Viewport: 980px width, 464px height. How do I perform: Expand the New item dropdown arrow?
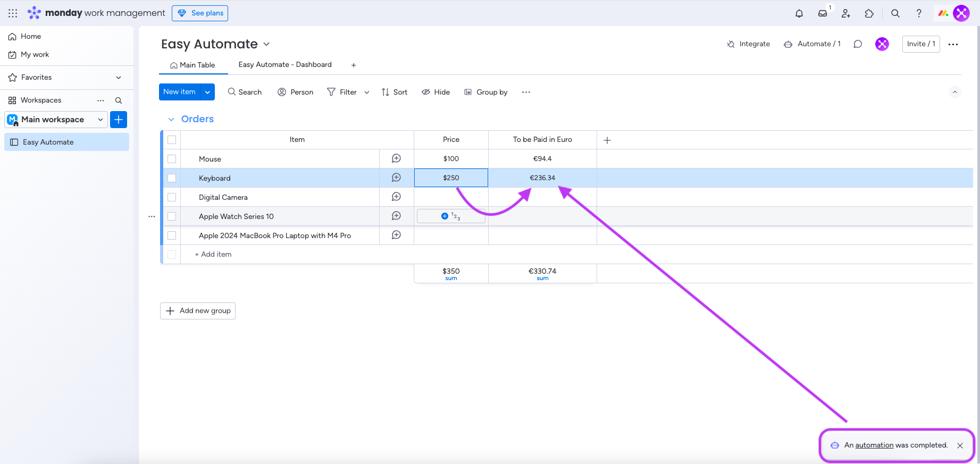click(207, 92)
